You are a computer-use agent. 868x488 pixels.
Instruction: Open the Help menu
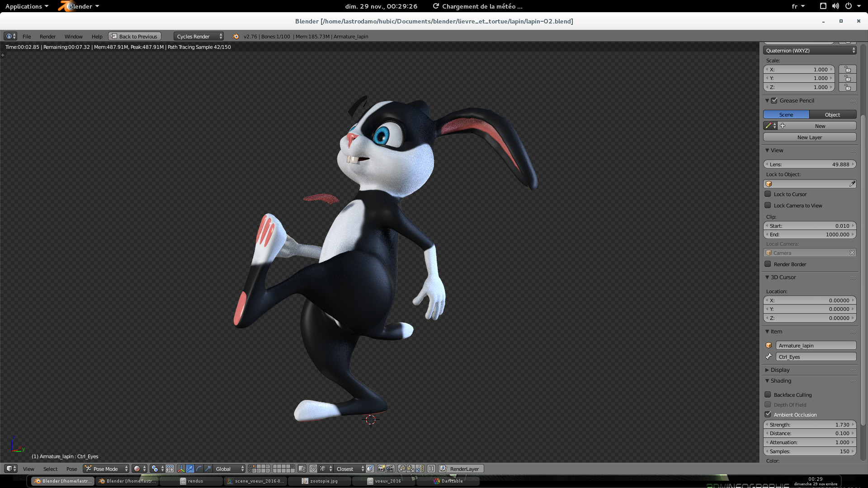click(x=97, y=37)
